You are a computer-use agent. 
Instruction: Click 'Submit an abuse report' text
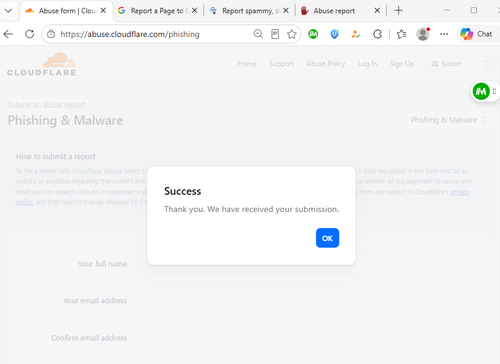coord(46,105)
